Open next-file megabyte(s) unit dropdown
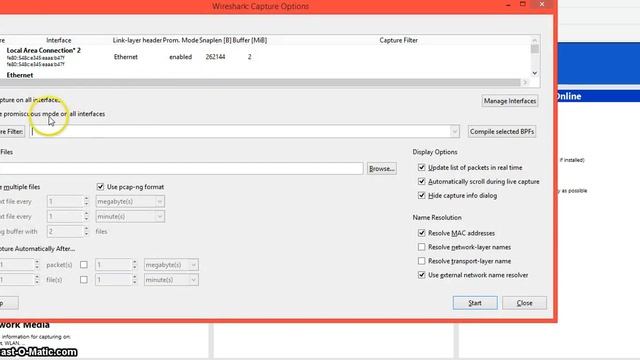 click(x=130, y=202)
